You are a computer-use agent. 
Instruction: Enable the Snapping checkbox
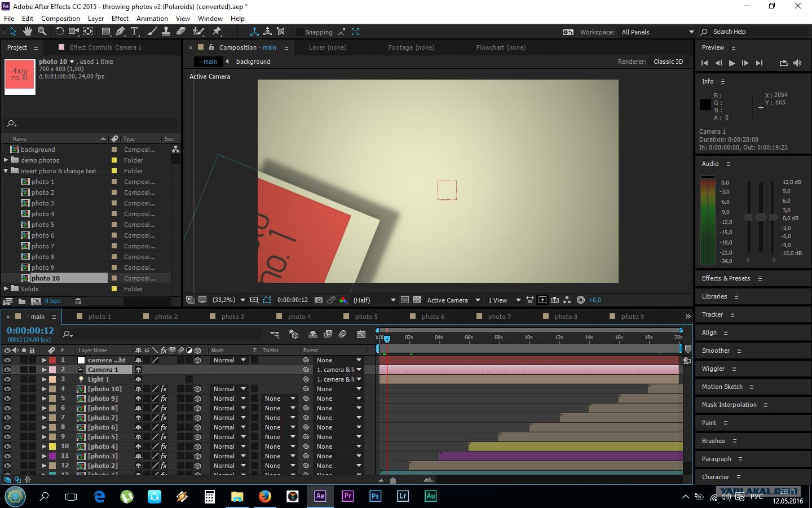coord(300,32)
